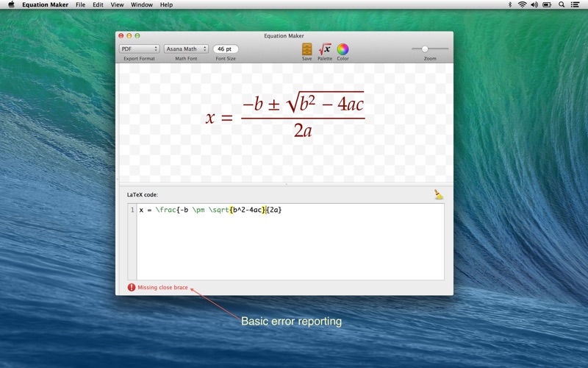Click the red error warning icon
The height and width of the screenshot is (368, 588).
click(x=132, y=288)
